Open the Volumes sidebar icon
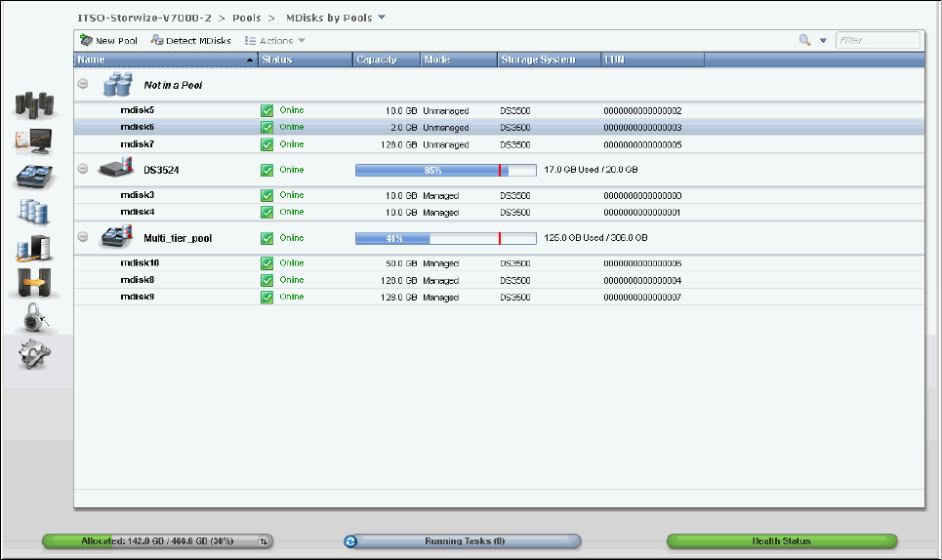Image resolution: width=942 pixels, height=560 pixels. pyautogui.click(x=34, y=211)
